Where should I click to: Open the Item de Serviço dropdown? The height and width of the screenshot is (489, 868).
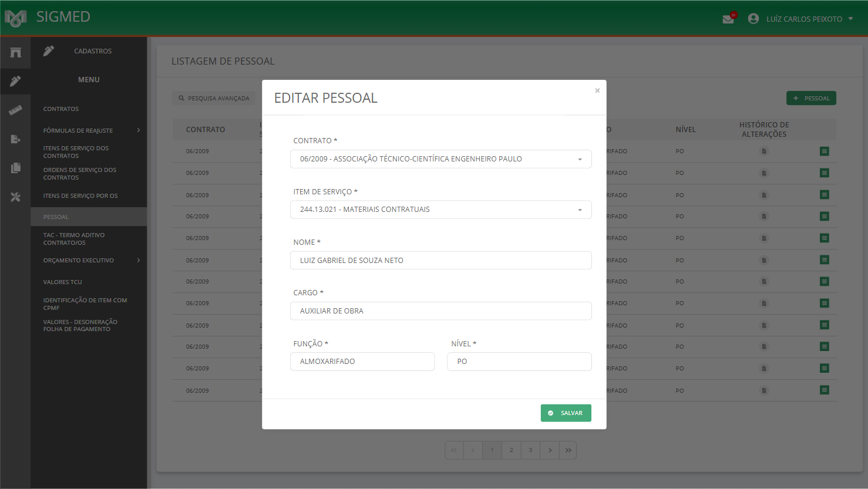coord(441,210)
